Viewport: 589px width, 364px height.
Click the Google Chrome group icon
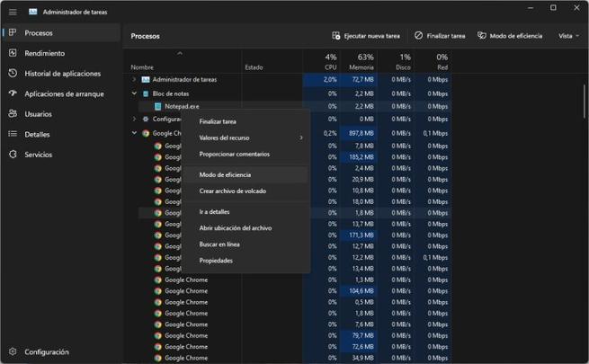click(x=146, y=133)
